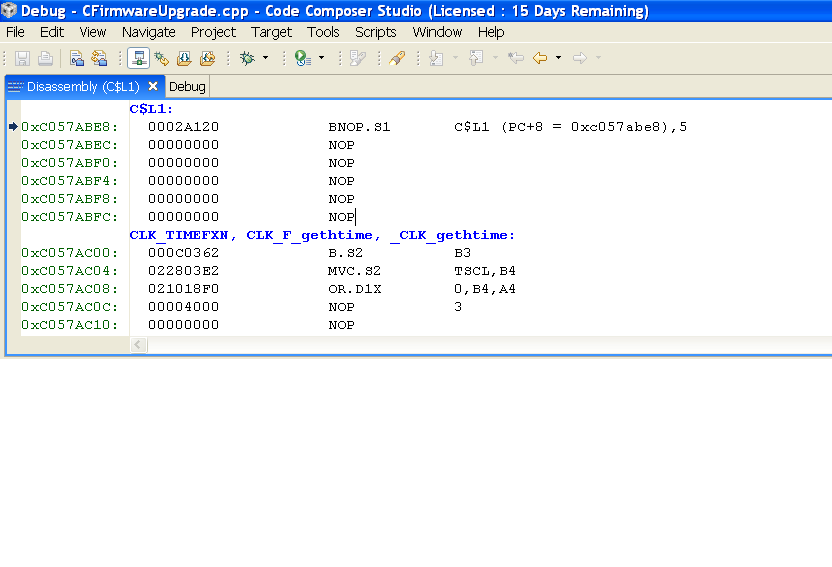
Task: Open the Help menu
Action: (x=491, y=32)
